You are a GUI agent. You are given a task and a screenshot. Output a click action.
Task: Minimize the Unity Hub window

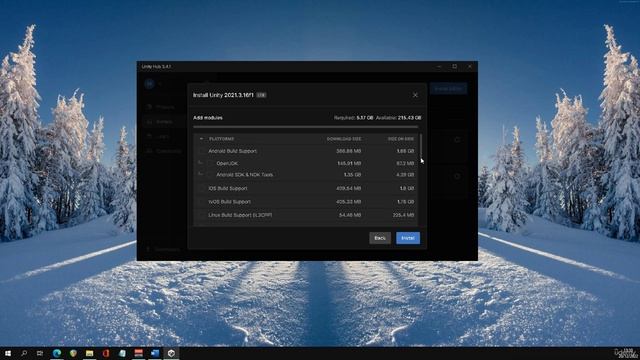click(x=439, y=66)
